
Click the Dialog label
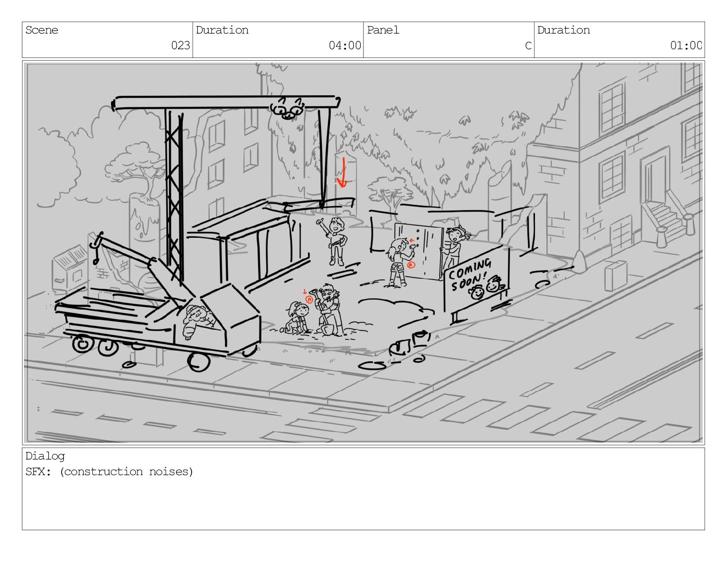coord(45,456)
